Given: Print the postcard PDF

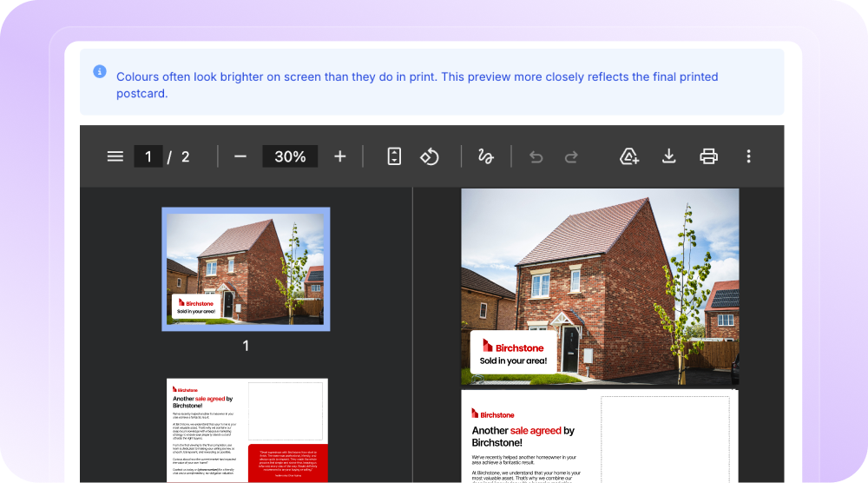Looking at the screenshot, I should (x=708, y=156).
